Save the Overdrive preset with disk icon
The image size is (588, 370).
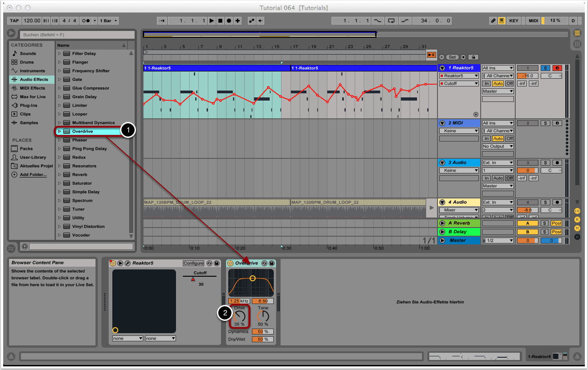pos(271,263)
